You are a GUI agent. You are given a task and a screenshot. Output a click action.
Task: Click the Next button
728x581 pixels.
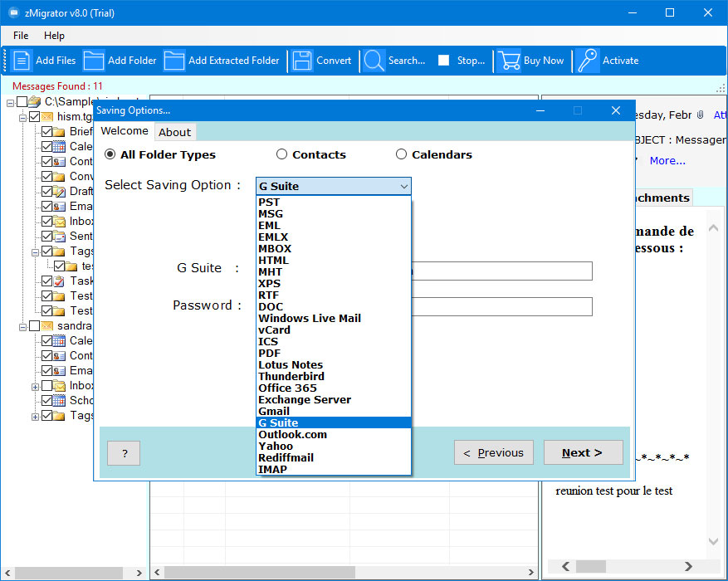pos(583,452)
